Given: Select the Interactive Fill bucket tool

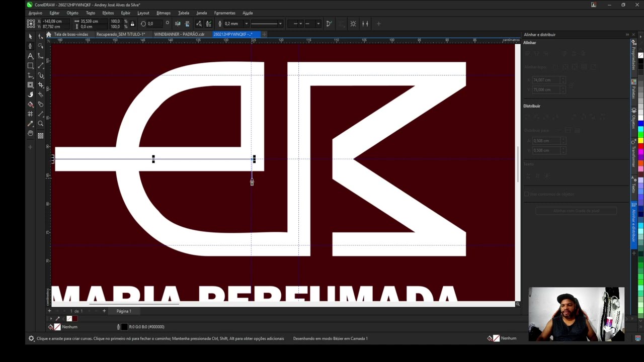Looking at the screenshot, I should coord(30,105).
